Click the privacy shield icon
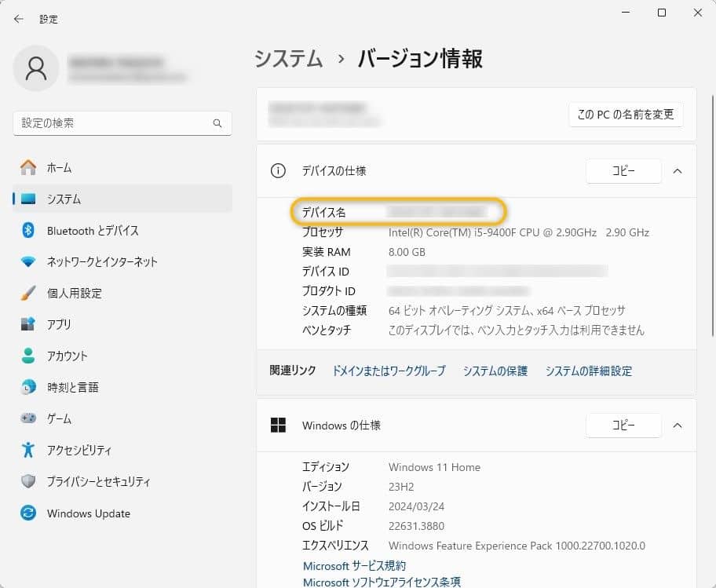 pos(27,481)
